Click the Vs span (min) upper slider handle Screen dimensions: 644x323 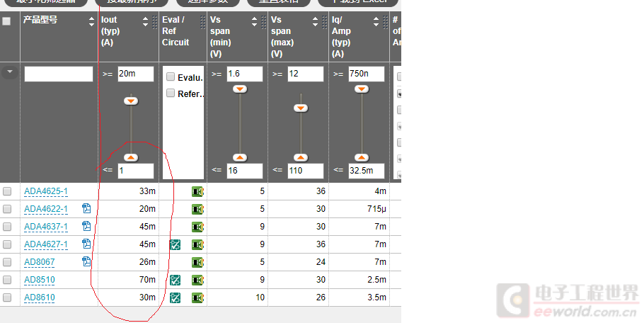240,89
